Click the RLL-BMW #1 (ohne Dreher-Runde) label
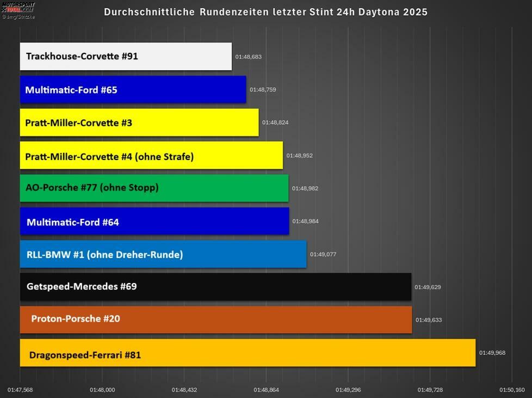 [104, 254]
